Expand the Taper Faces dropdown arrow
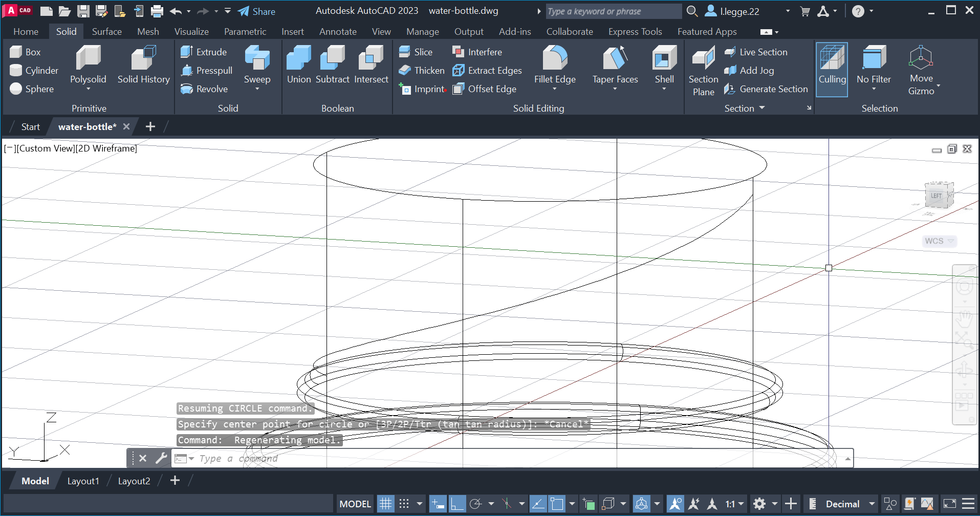980x516 pixels. point(615,89)
